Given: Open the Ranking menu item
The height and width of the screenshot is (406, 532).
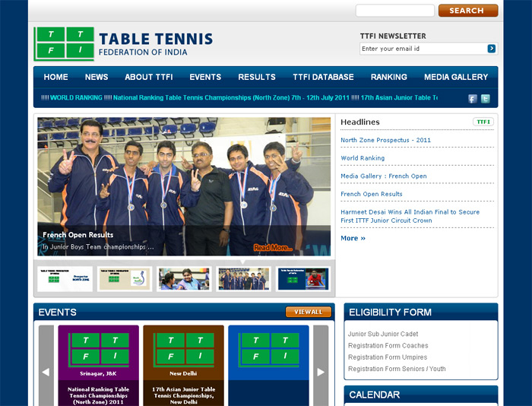Looking at the screenshot, I should [x=388, y=77].
